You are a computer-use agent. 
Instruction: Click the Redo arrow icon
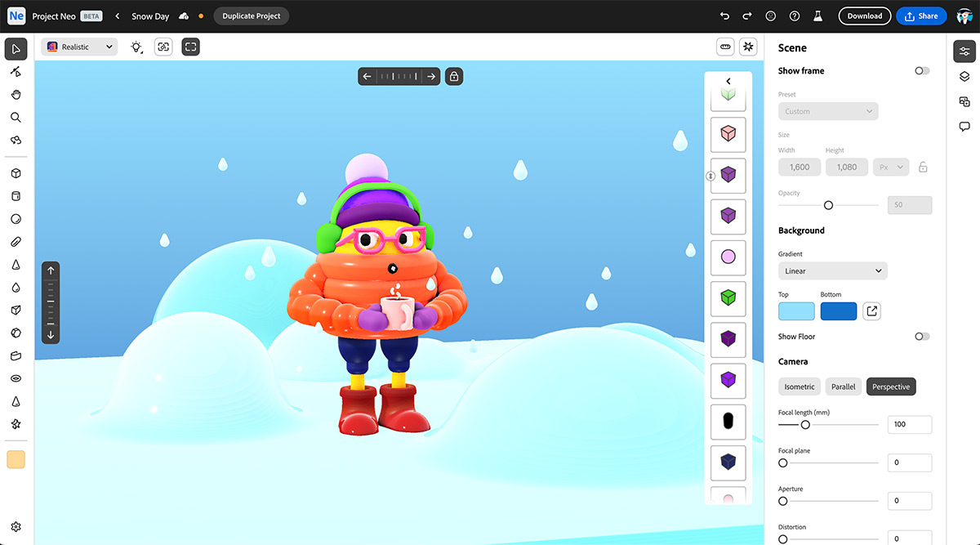tap(747, 16)
